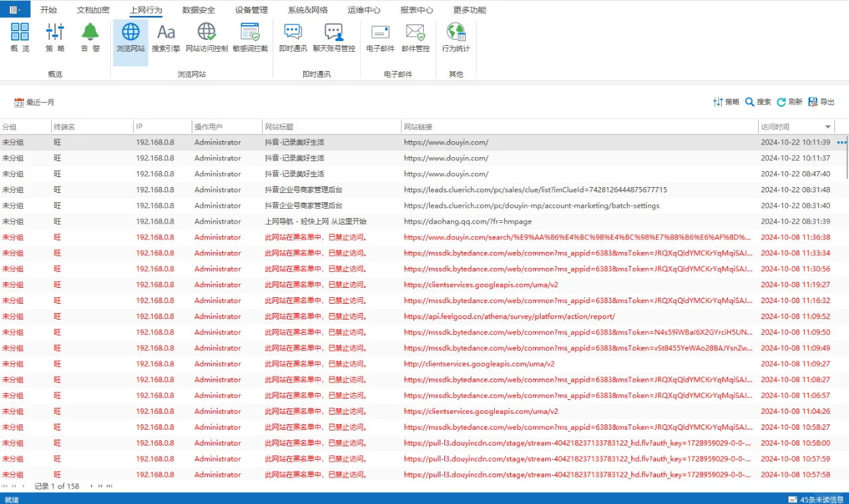The width and height of the screenshot is (849, 504).
Task: Open the 运维中心 tab
Action: pyautogui.click(x=364, y=10)
